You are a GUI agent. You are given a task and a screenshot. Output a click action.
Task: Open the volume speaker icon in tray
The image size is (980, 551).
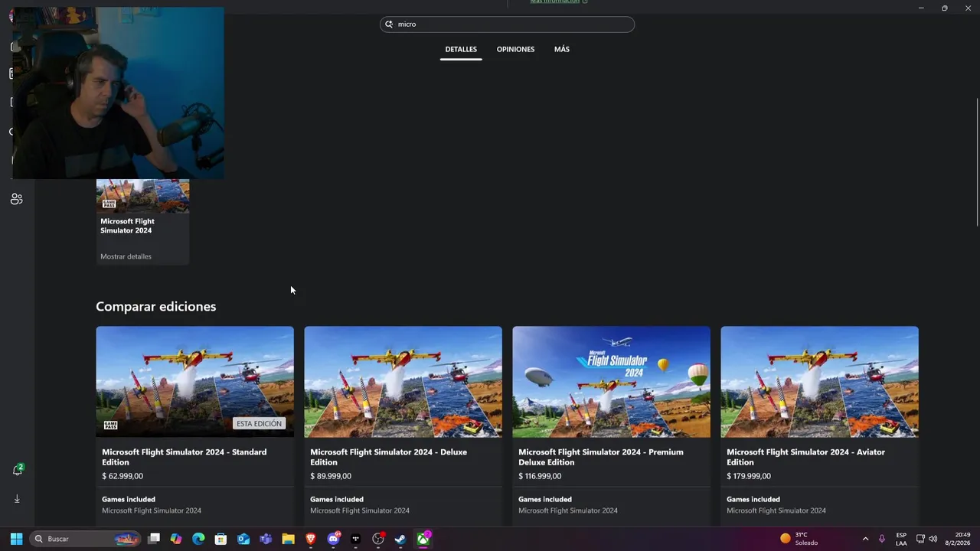(x=933, y=539)
